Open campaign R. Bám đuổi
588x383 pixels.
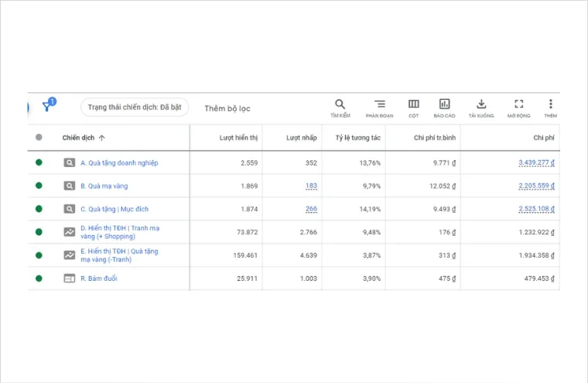pos(98,279)
